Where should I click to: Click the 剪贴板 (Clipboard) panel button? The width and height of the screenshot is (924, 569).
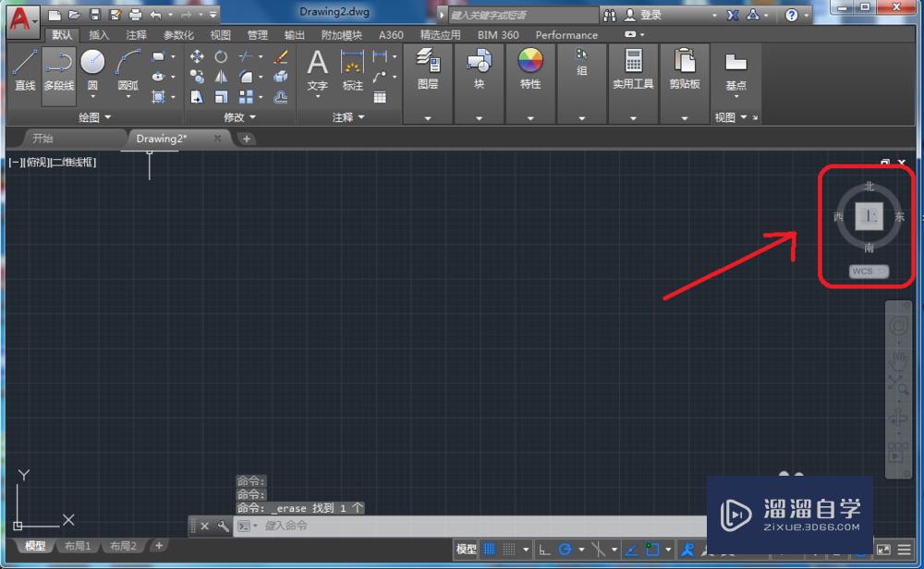tap(684, 69)
